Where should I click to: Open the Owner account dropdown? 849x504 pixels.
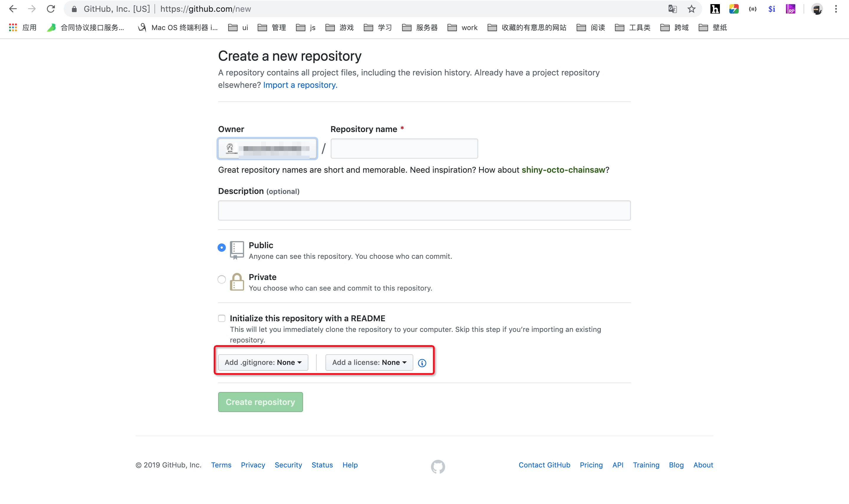point(267,149)
